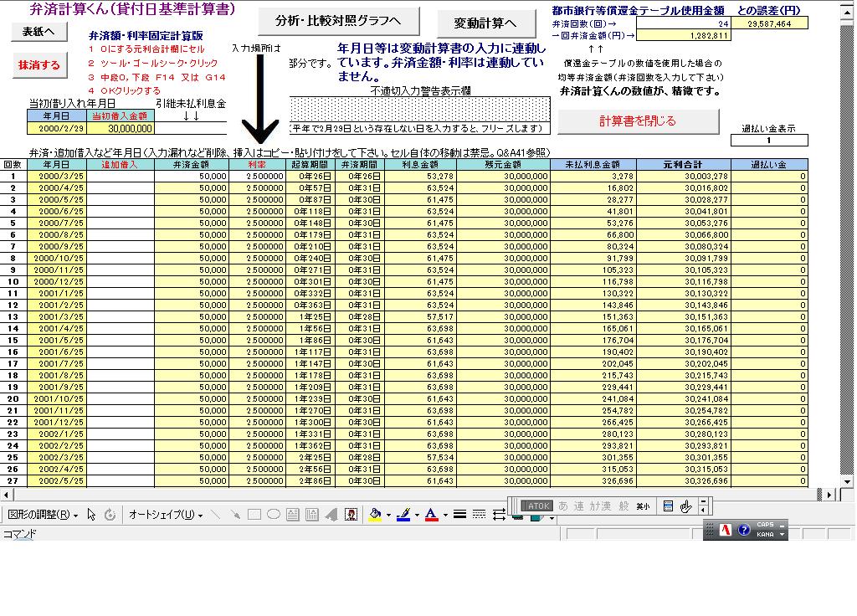857x616 pixels.
Task: Click the horizontal scrollbar right arrow
Action: click(x=829, y=495)
